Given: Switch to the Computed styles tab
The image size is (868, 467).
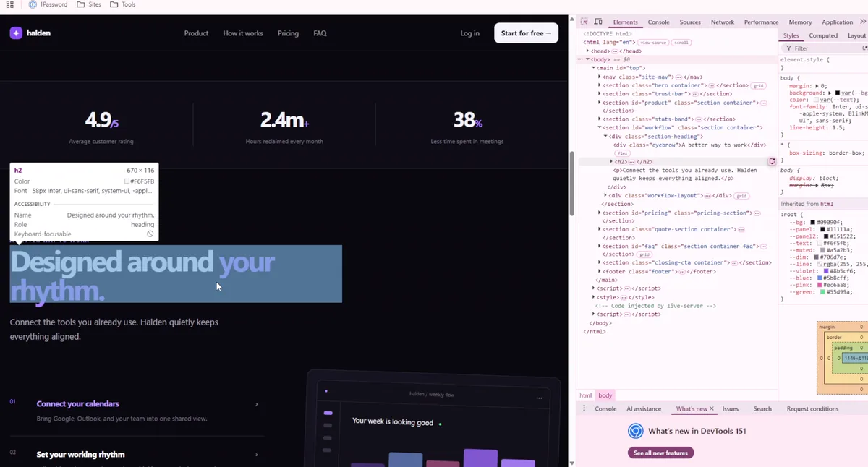Looking at the screenshot, I should click(823, 35).
